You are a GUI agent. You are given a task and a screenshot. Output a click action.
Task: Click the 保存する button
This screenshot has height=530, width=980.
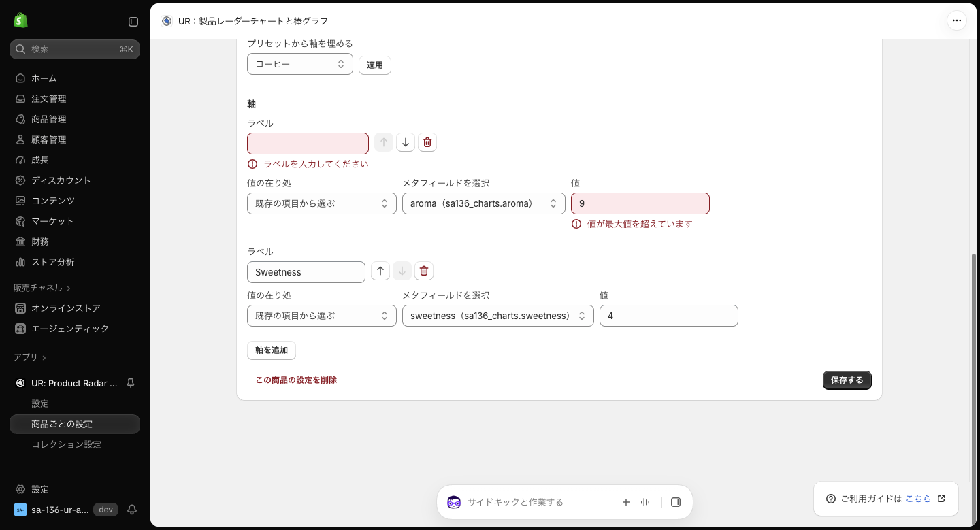click(847, 380)
